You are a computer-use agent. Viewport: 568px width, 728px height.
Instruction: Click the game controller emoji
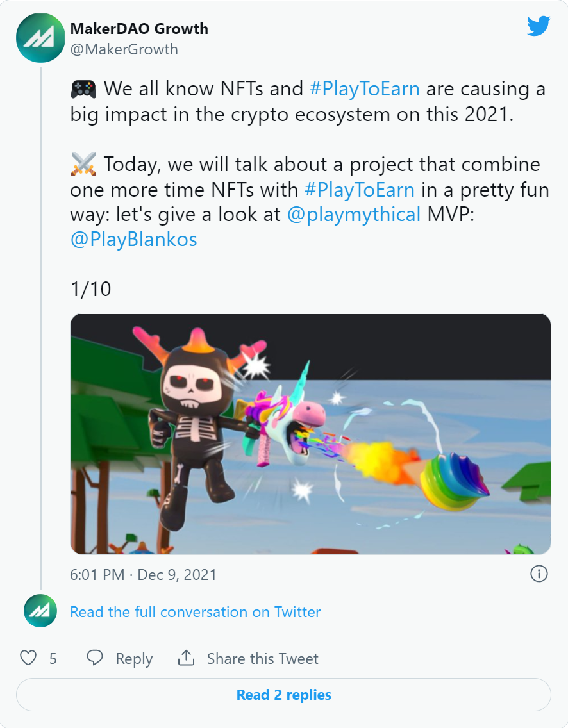(83, 88)
